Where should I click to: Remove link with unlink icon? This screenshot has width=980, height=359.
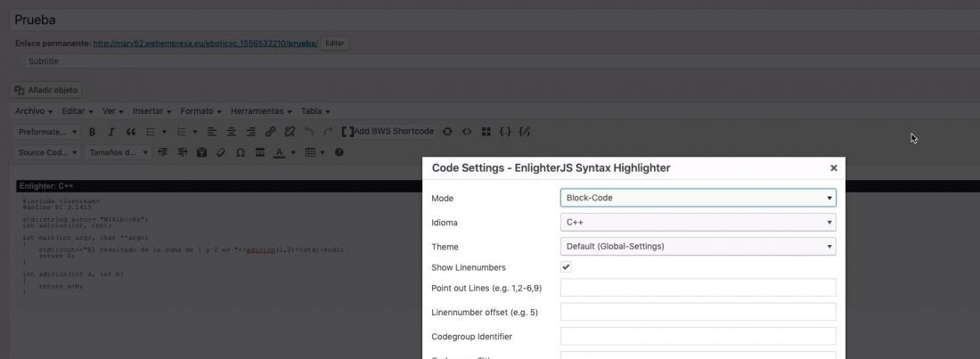(x=290, y=132)
